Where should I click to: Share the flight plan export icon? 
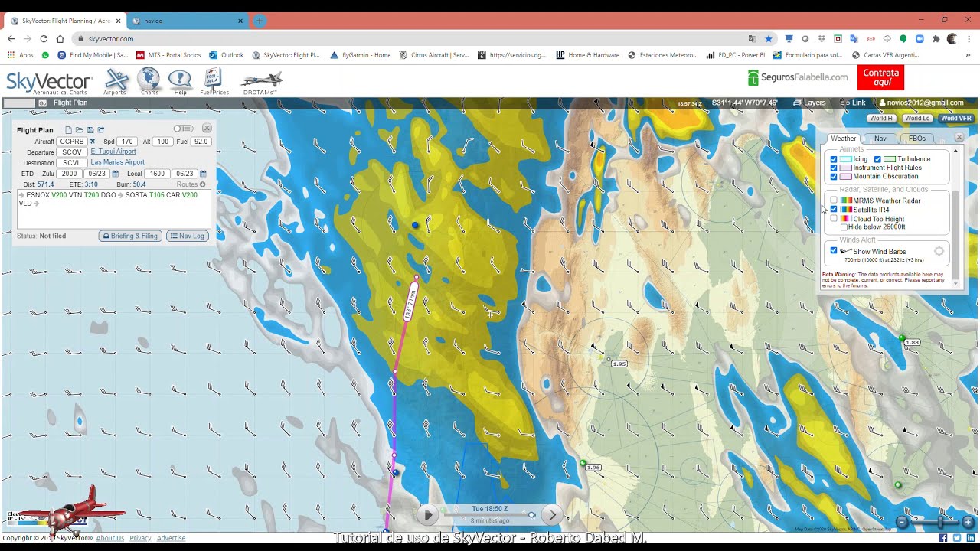point(100,130)
